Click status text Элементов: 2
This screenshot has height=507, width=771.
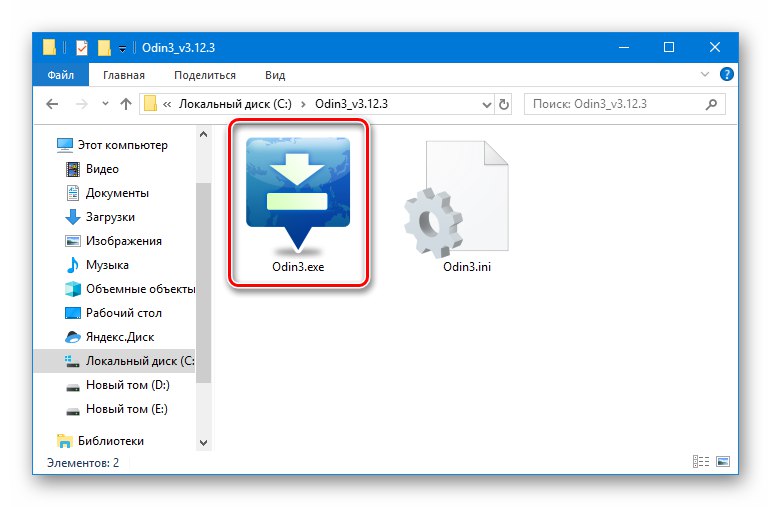[x=83, y=463]
